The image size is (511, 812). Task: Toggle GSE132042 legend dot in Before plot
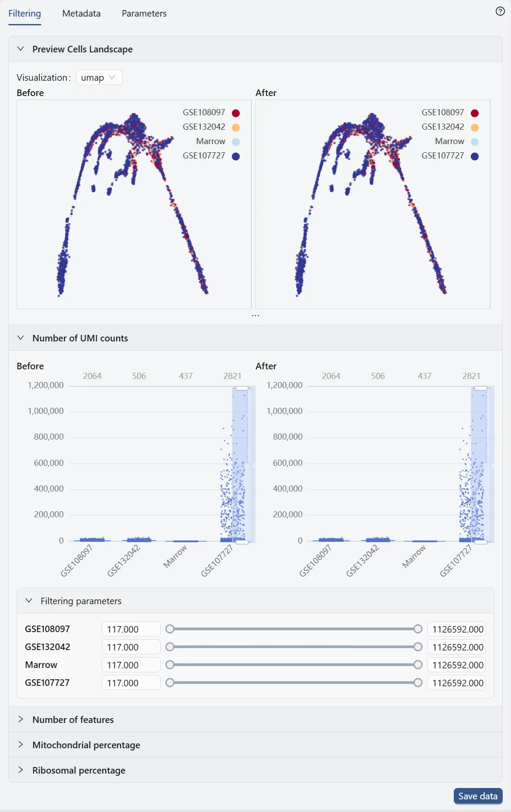click(236, 127)
